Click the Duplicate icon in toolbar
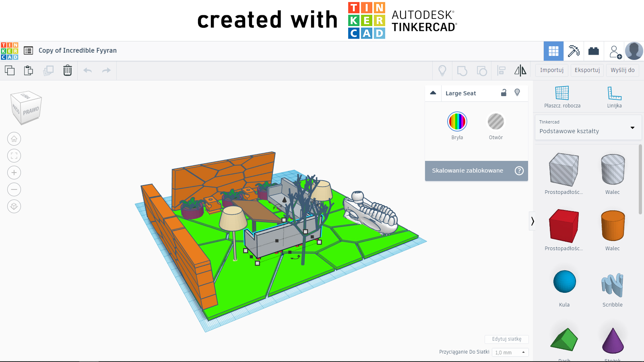 pyautogui.click(x=48, y=70)
